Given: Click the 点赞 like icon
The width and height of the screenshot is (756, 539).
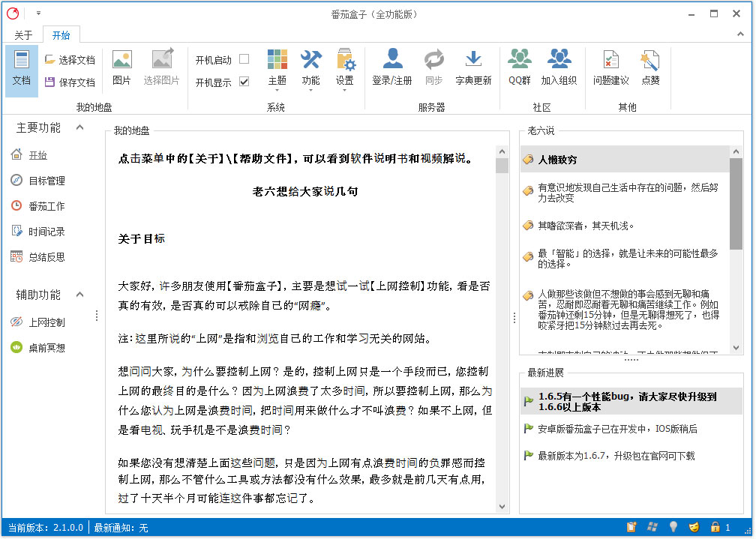Looking at the screenshot, I should (x=650, y=68).
